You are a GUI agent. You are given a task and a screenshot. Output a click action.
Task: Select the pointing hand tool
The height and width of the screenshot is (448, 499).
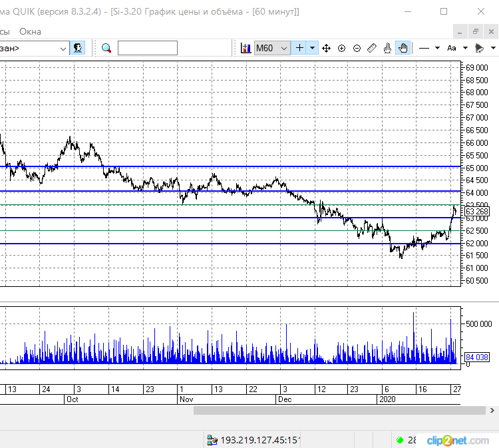pyautogui.click(x=387, y=48)
